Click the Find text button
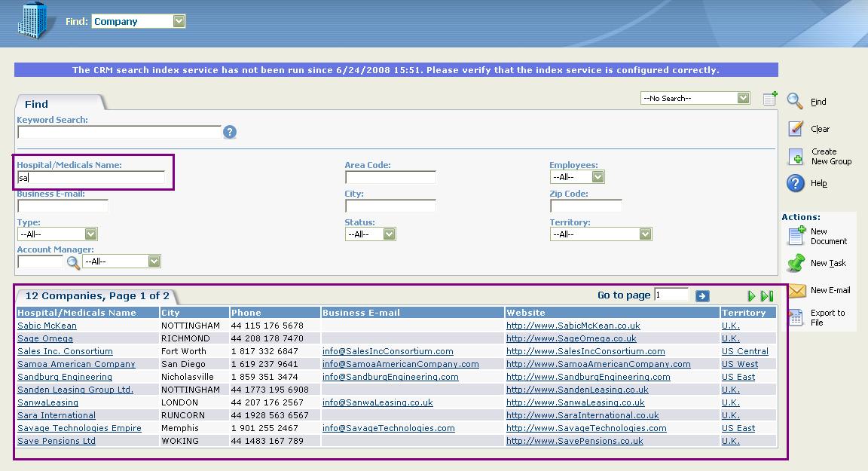 (818, 102)
